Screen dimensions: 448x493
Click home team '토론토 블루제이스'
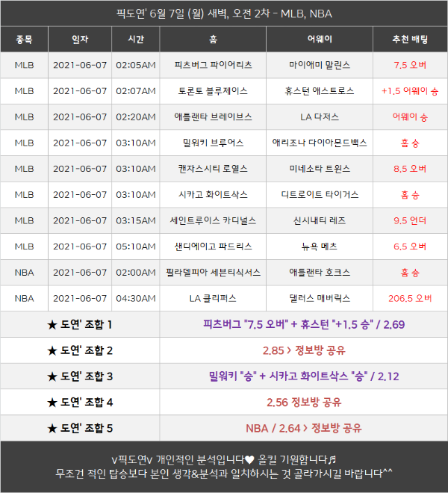pos(213,91)
